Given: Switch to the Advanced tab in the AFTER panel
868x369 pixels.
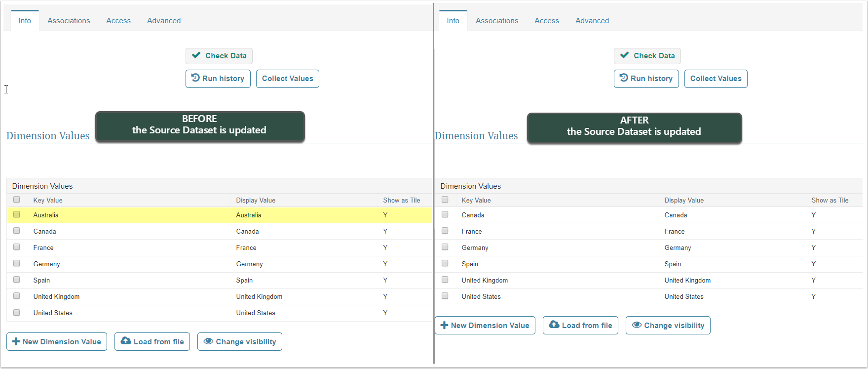Looking at the screenshot, I should click(592, 21).
